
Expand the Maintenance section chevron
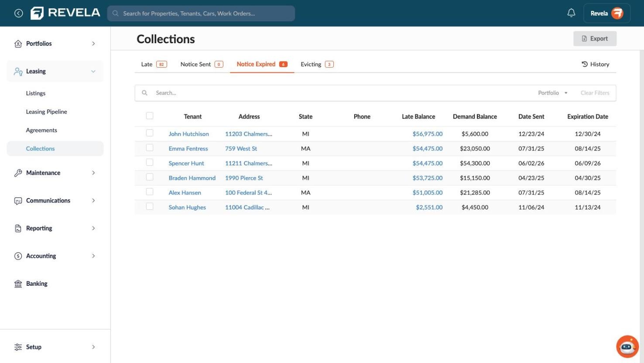click(x=93, y=173)
